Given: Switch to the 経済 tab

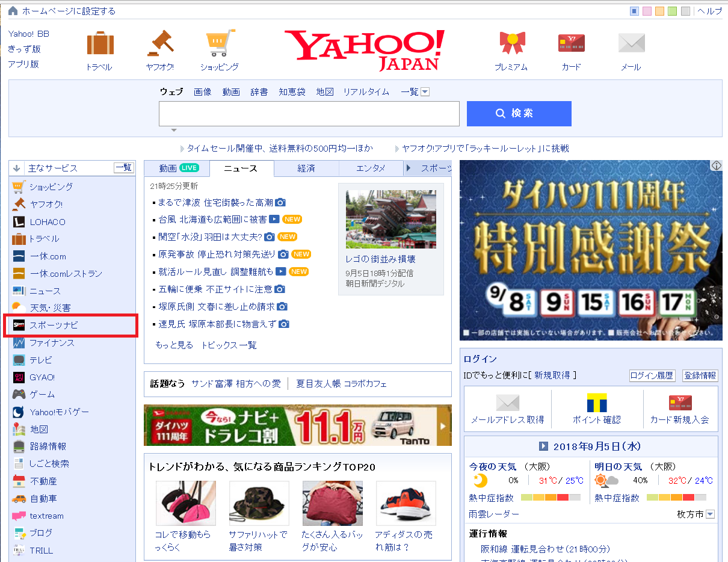Looking at the screenshot, I should coord(306,168).
